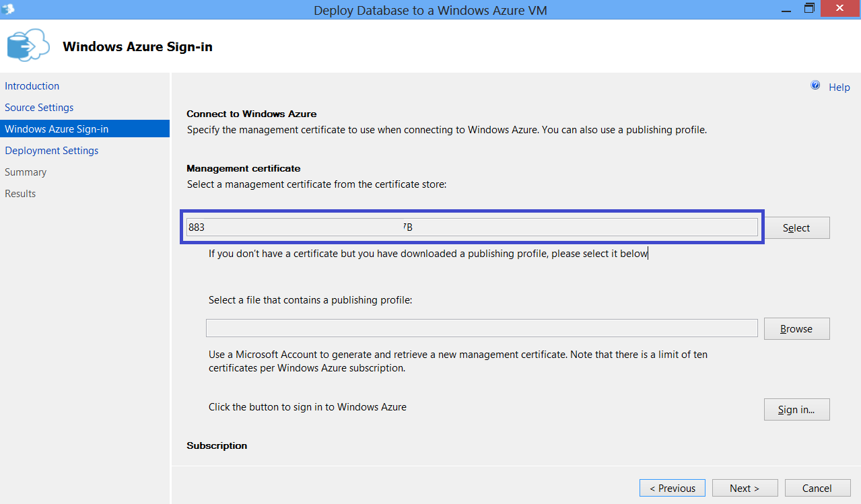Minimize the deployment wizard window

pos(785,9)
